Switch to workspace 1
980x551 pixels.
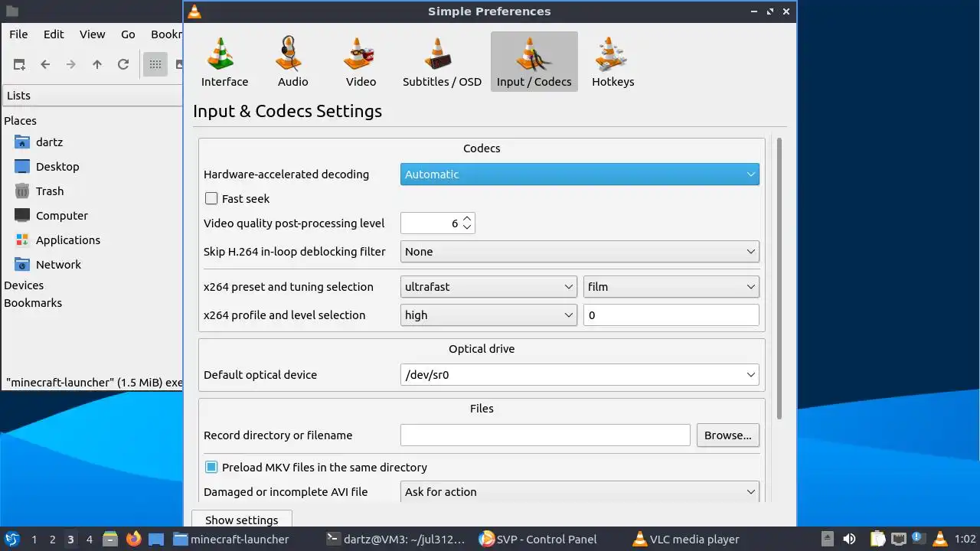pyautogui.click(x=34, y=540)
